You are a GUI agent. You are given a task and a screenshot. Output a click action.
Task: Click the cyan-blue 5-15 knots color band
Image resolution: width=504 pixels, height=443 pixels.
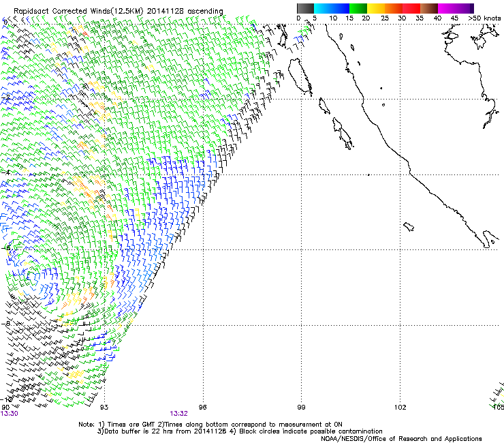coord(332,8)
